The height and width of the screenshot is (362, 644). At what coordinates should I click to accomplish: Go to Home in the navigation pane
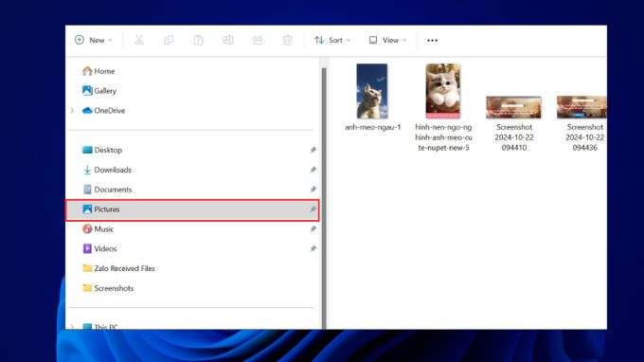[x=104, y=71]
